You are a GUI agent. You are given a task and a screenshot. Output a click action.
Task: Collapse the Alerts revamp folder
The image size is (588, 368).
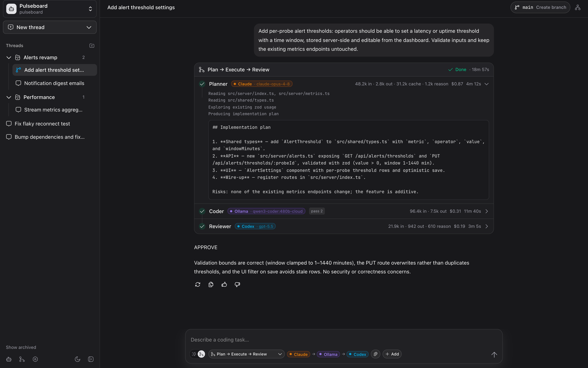9,58
